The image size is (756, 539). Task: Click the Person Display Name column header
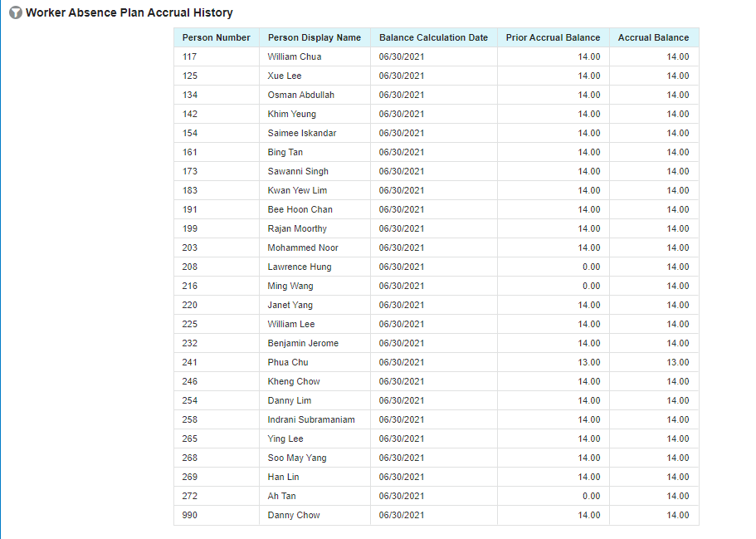(x=314, y=37)
